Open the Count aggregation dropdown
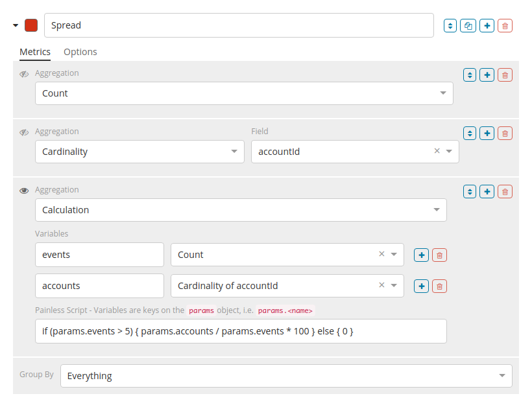This screenshot has width=532, height=407. [244, 93]
